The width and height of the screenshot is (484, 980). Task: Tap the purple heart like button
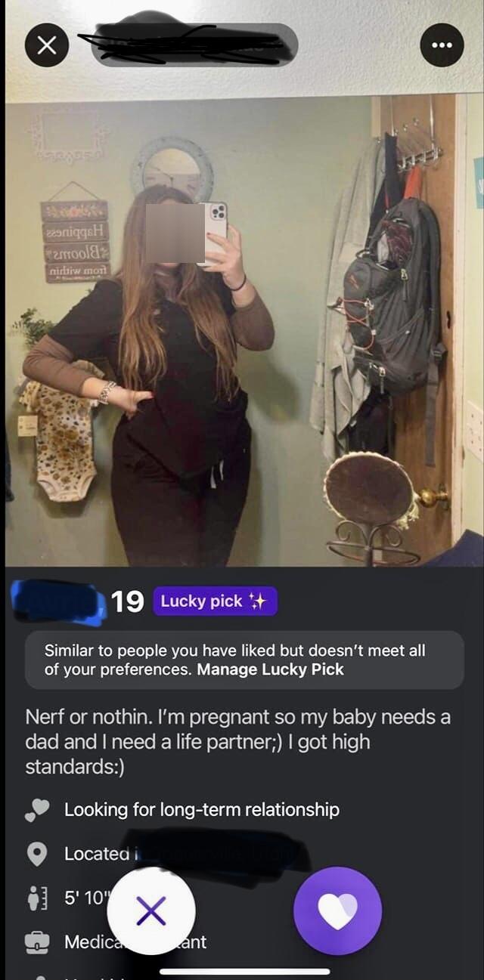(x=338, y=911)
